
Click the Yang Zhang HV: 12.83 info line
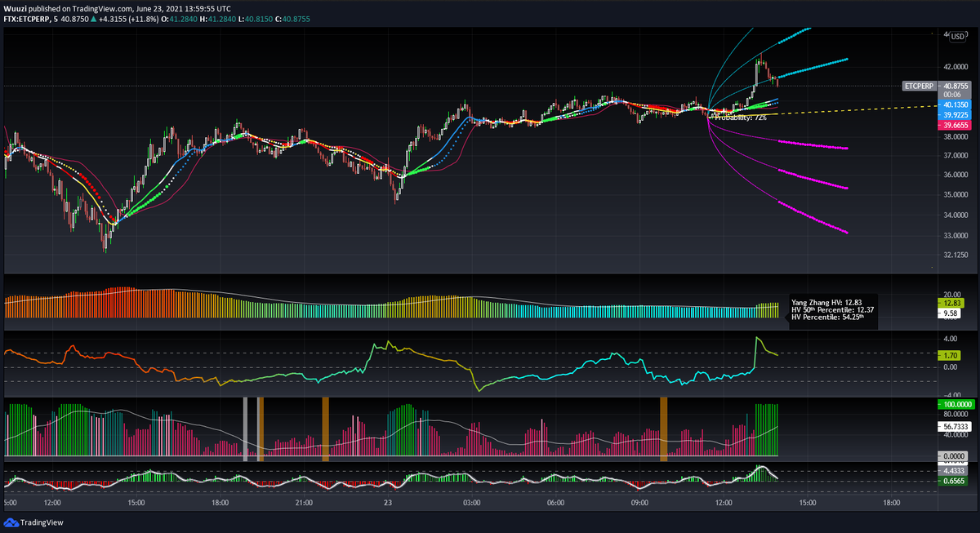pos(826,302)
